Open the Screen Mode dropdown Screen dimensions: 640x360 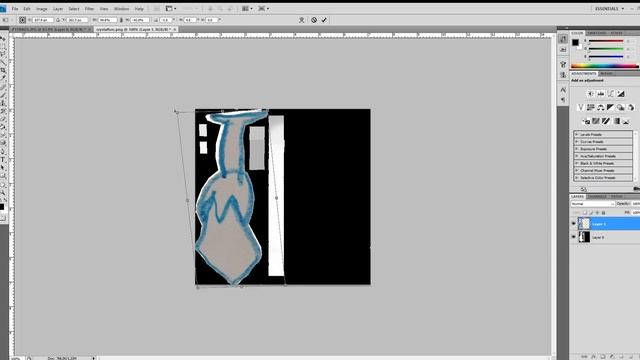[263, 9]
